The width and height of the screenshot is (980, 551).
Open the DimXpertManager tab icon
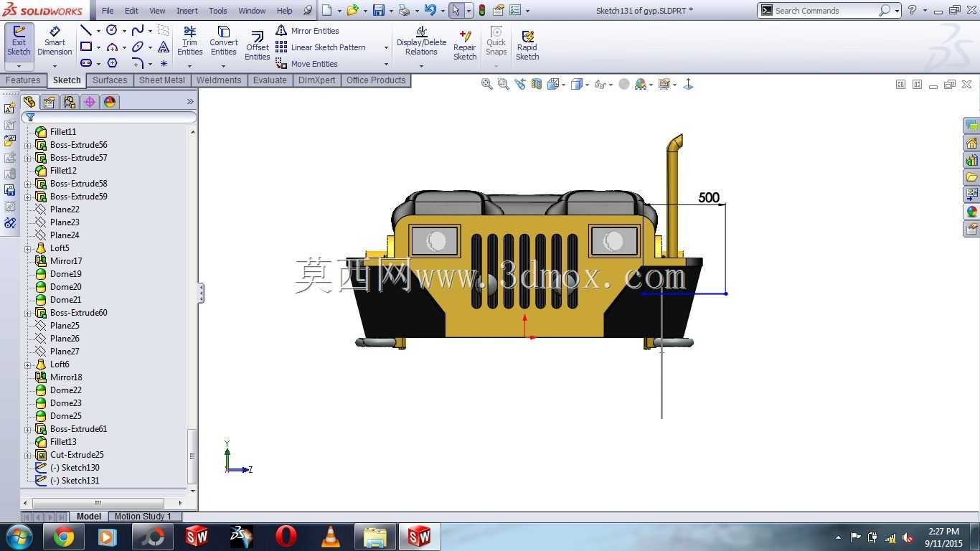tap(90, 102)
